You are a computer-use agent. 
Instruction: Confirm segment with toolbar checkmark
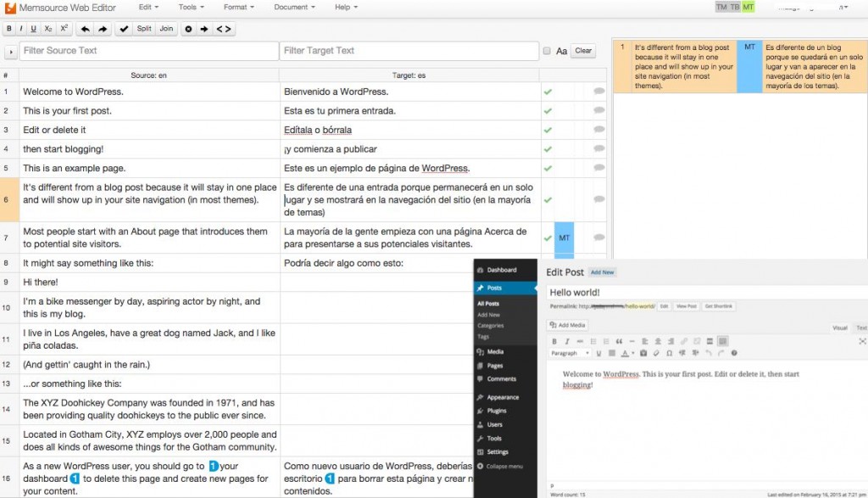tap(124, 29)
